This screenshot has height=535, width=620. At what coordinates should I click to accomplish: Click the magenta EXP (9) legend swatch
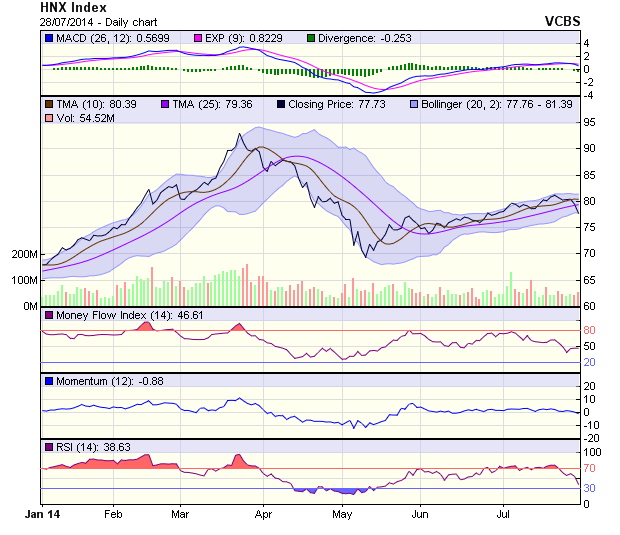197,38
